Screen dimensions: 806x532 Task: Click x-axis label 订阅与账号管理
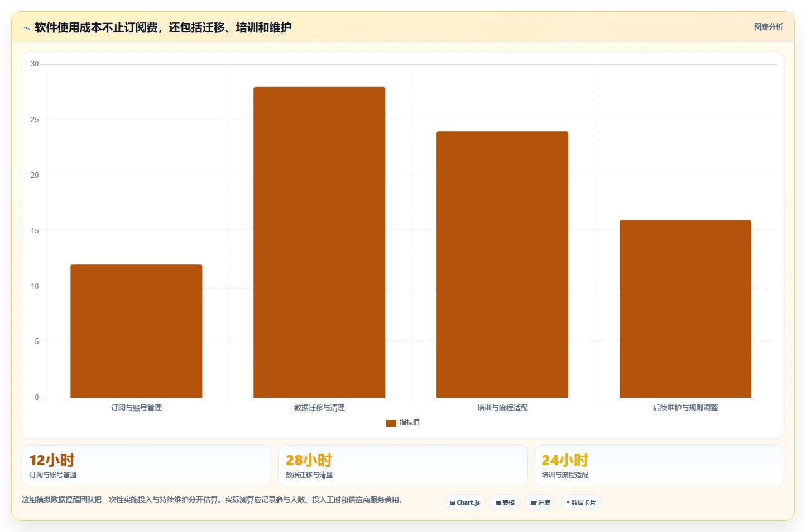[136, 408]
